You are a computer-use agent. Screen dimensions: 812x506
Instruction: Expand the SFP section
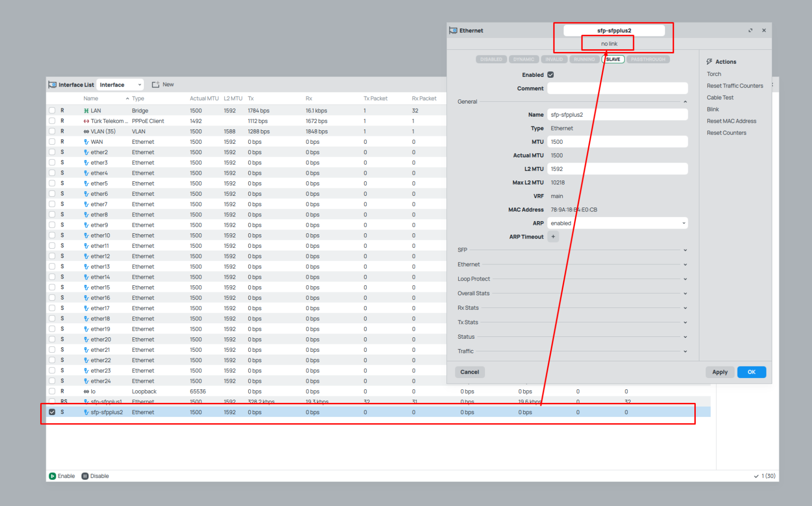click(685, 250)
